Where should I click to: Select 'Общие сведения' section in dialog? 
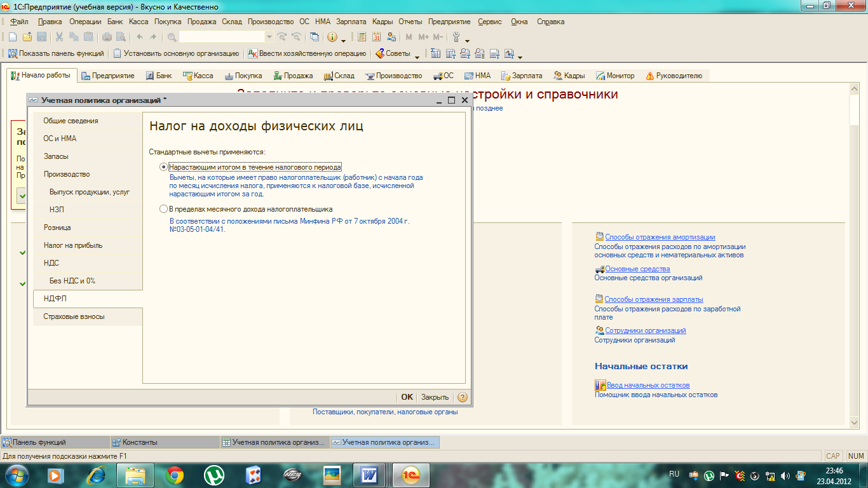[x=88, y=121]
